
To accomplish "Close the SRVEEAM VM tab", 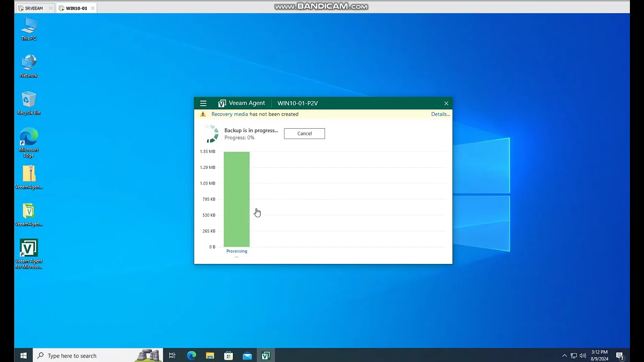I will click(x=50, y=9).
